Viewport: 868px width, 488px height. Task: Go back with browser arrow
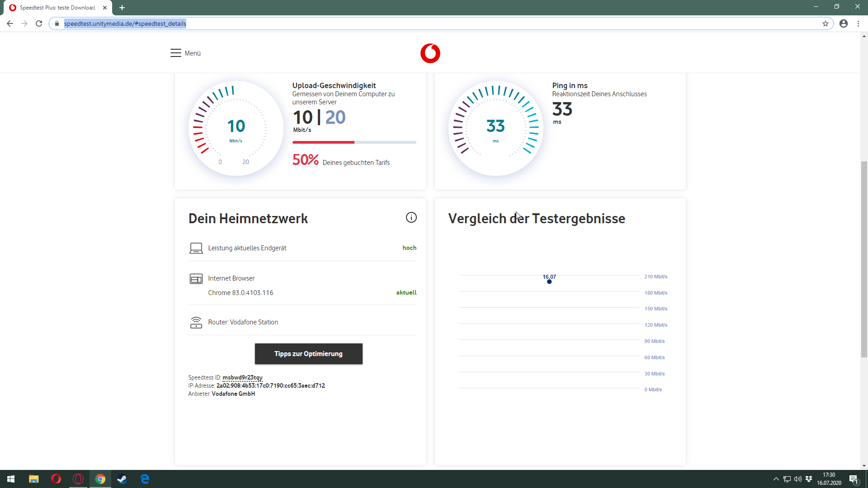pos(10,23)
